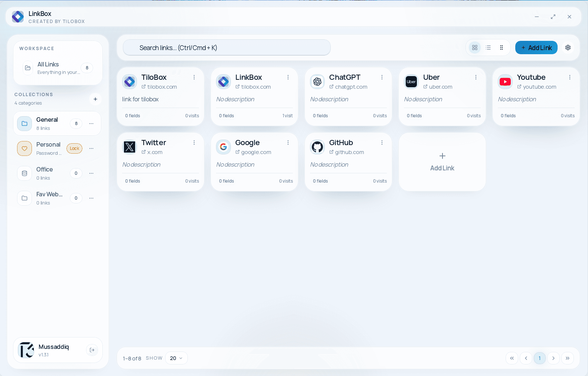Click the TiloBox card logo icon

(x=130, y=82)
